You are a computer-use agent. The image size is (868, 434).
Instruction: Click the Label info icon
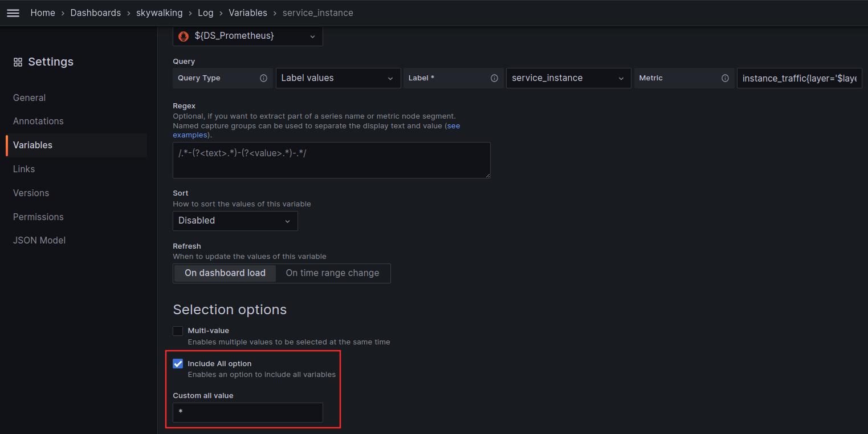(494, 78)
